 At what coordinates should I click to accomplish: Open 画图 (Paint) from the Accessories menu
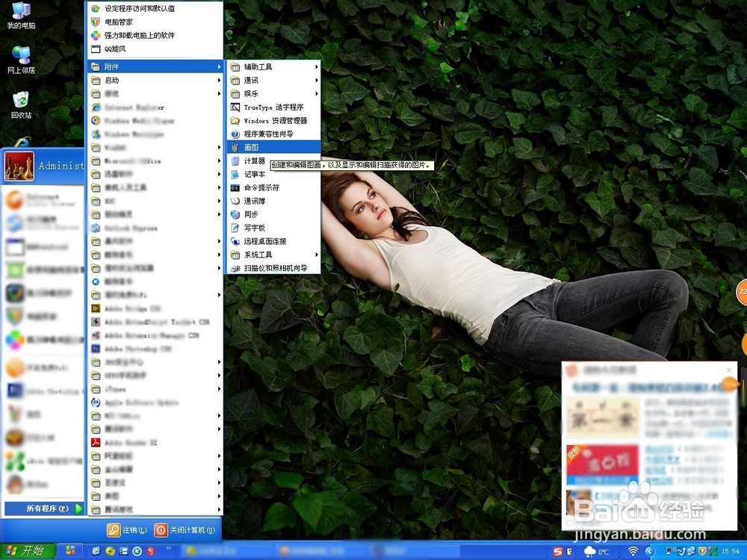pos(247,147)
